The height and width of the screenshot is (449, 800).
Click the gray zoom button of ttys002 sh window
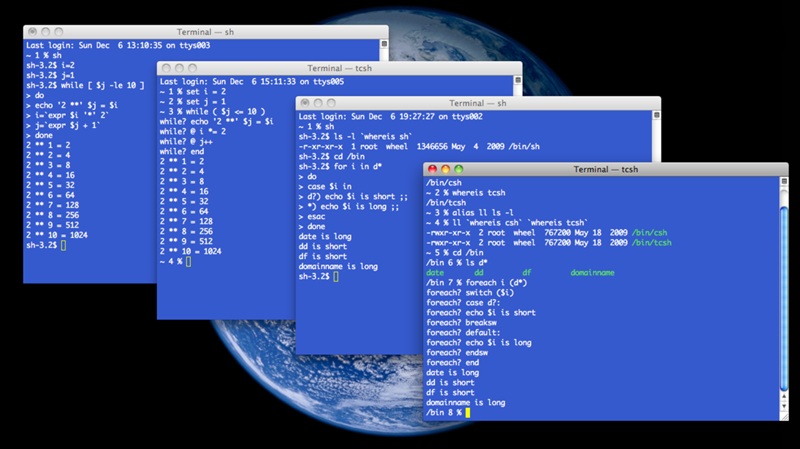tap(331, 103)
